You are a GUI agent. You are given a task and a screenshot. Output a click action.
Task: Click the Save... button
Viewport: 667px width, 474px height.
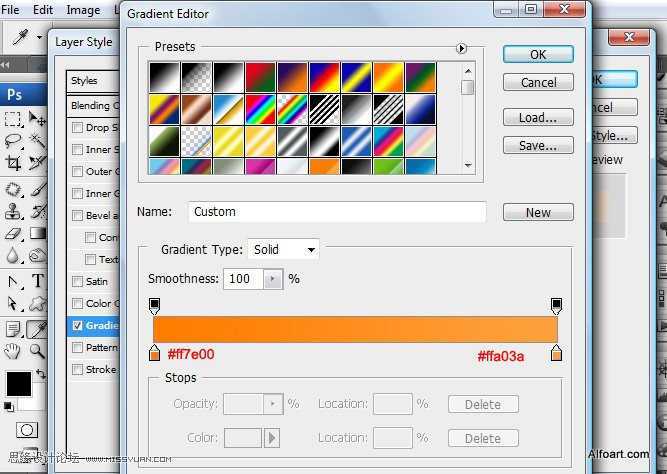[x=538, y=146]
